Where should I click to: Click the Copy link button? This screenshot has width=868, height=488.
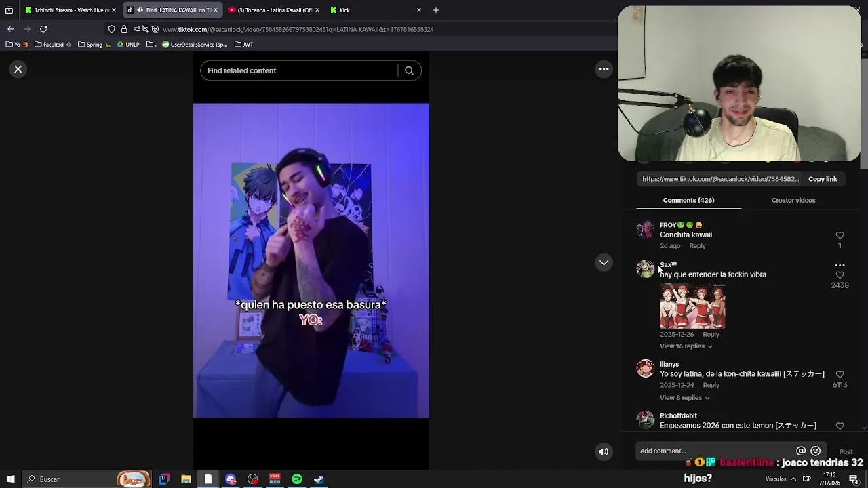pos(823,179)
